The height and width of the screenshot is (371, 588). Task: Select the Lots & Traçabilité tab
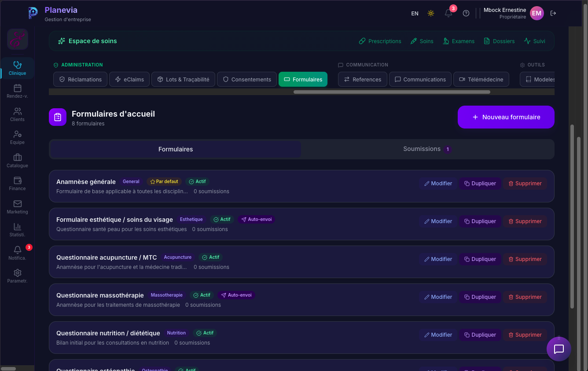click(183, 79)
